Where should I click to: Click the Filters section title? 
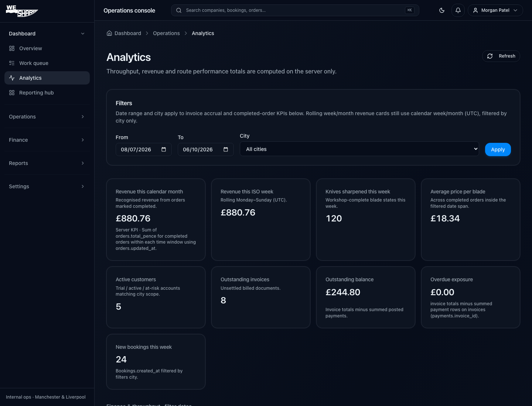(124, 103)
